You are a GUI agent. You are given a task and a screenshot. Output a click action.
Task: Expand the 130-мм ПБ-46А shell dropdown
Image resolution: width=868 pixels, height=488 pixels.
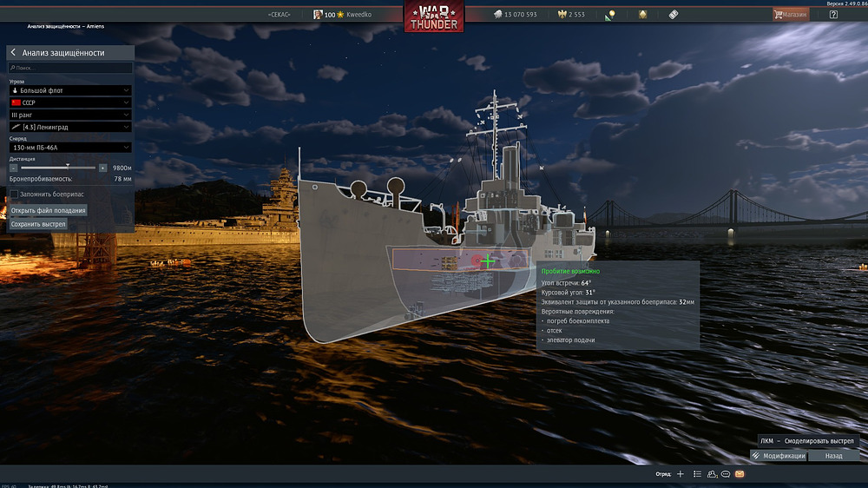pyautogui.click(x=70, y=148)
